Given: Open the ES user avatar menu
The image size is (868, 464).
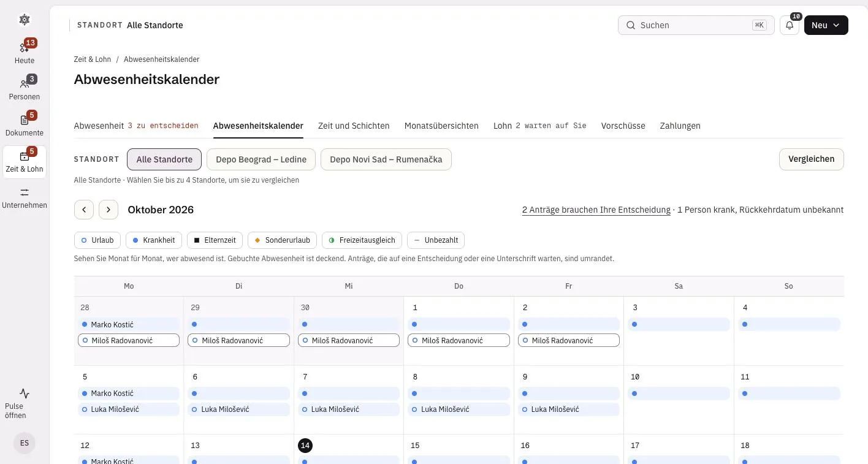Looking at the screenshot, I should 25,443.
